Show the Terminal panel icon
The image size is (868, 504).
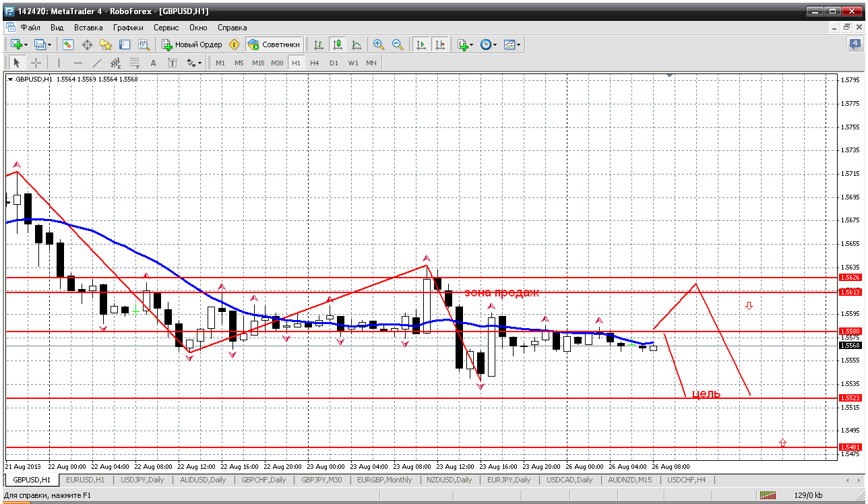coord(125,44)
